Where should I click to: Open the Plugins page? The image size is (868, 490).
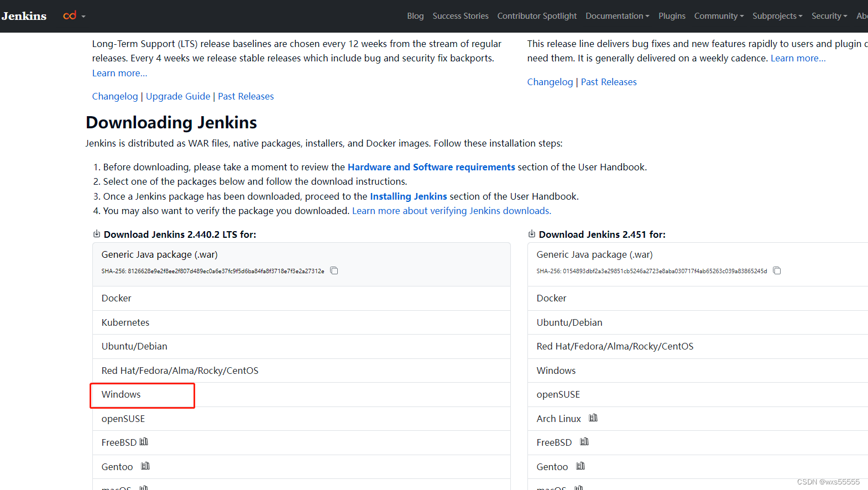click(x=672, y=16)
